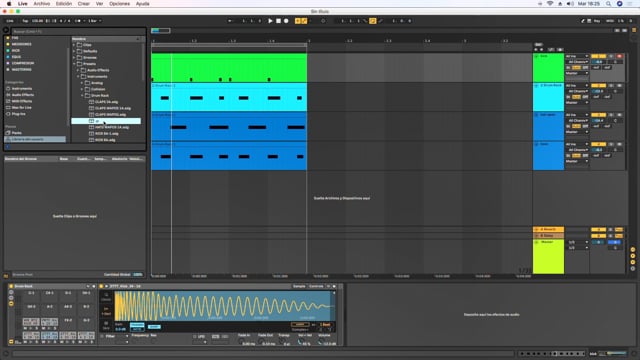Start playback with the Play button

tap(270, 21)
